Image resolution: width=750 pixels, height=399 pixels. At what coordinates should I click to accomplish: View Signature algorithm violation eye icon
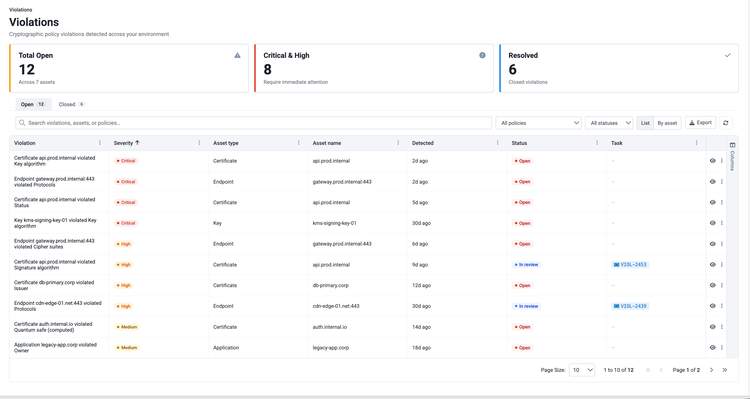(712, 265)
